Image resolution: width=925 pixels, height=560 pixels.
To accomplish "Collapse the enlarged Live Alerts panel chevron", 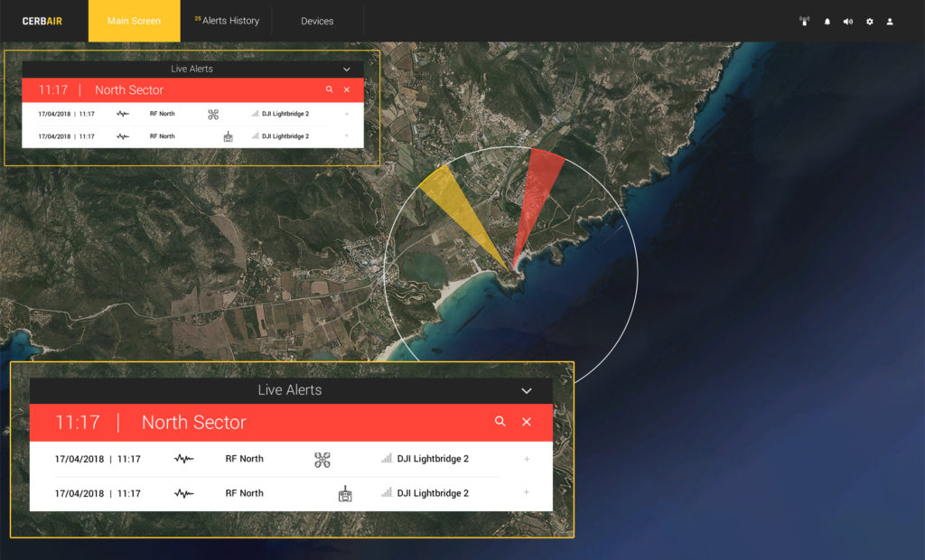I will 527,390.
